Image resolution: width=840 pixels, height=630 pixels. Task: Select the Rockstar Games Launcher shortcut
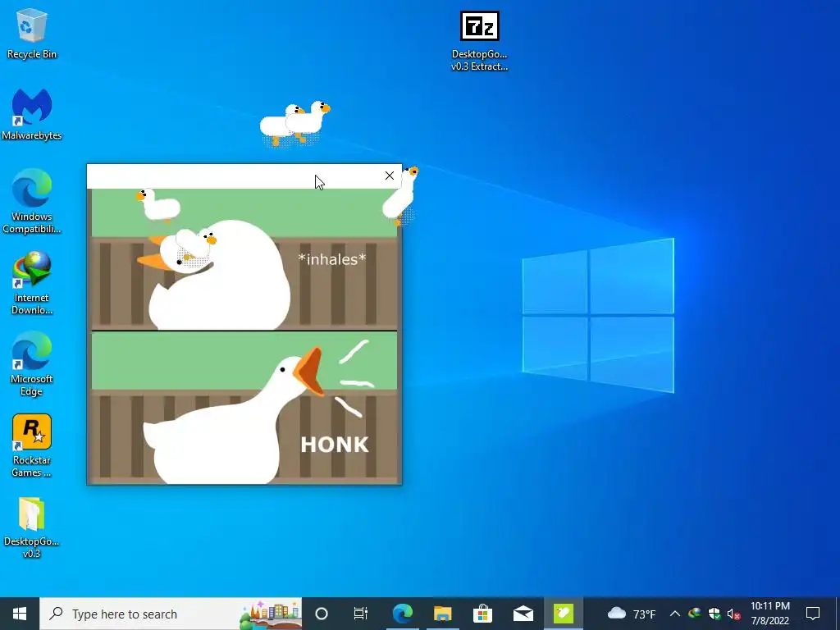32,445
